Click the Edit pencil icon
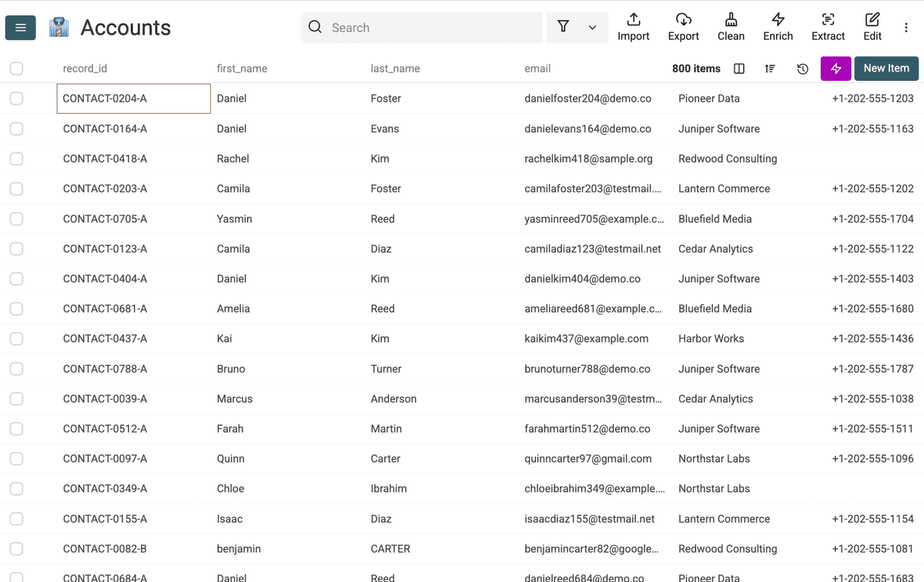Viewport: 924px width, 582px height. tap(872, 19)
